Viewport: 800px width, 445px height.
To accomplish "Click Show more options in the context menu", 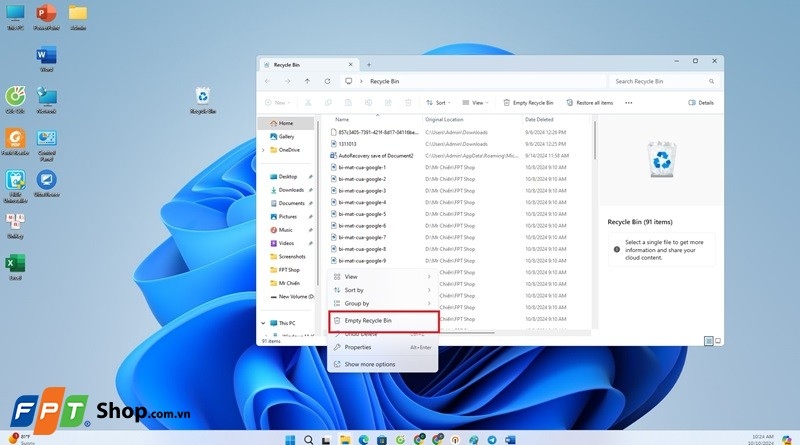I will [383, 364].
